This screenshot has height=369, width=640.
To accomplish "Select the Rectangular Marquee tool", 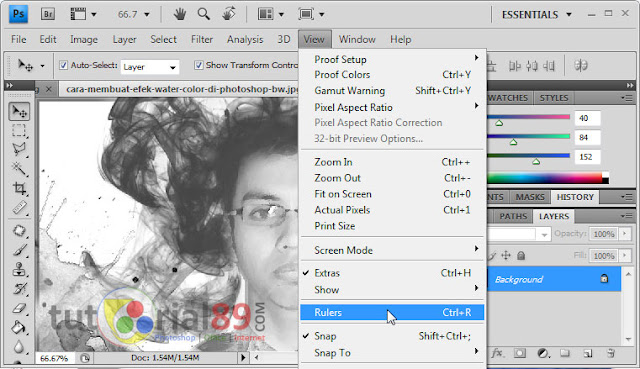I will [x=19, y=130].
